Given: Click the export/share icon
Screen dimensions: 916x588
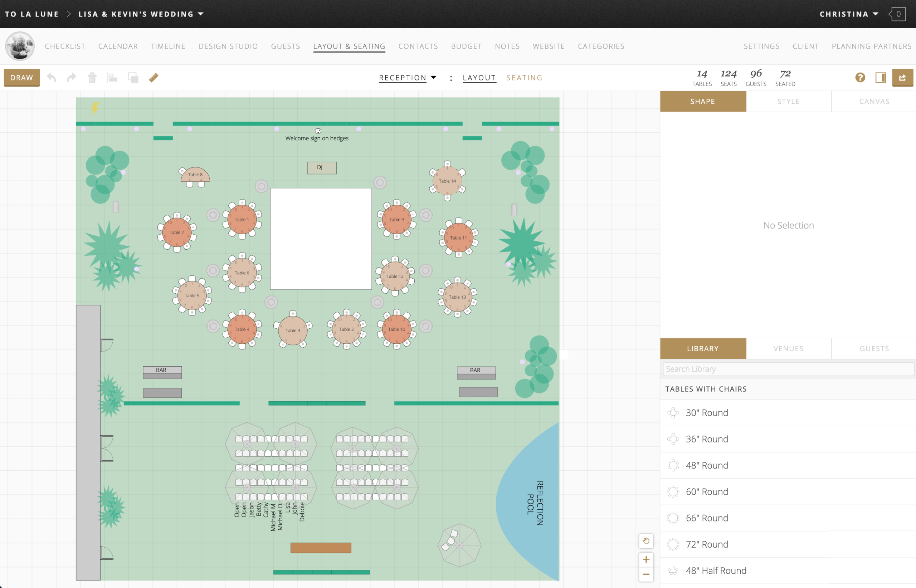Looking at the screenshot, I should tap(903, 77).
